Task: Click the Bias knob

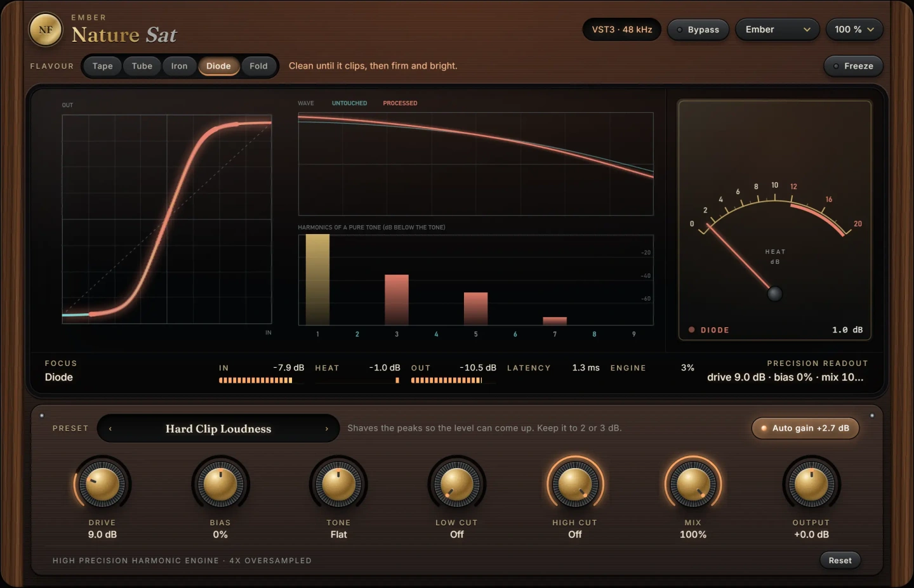Action: (220, 485)
